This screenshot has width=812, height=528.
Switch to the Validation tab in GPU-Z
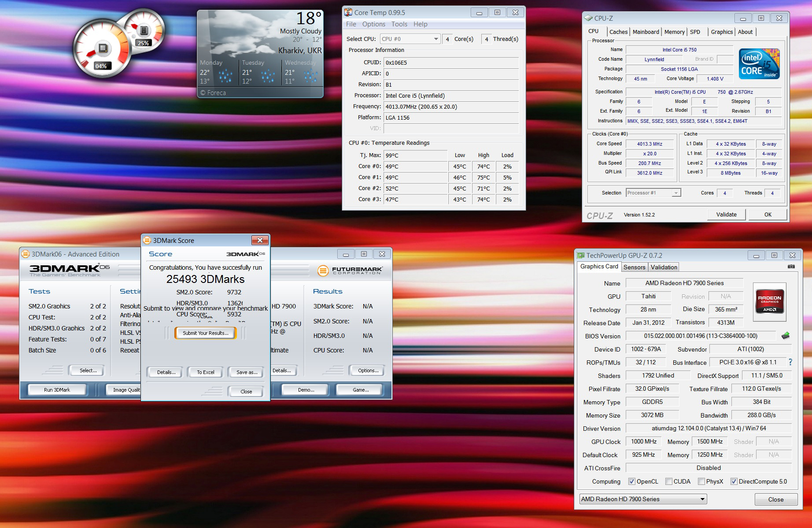coord(664,267)
